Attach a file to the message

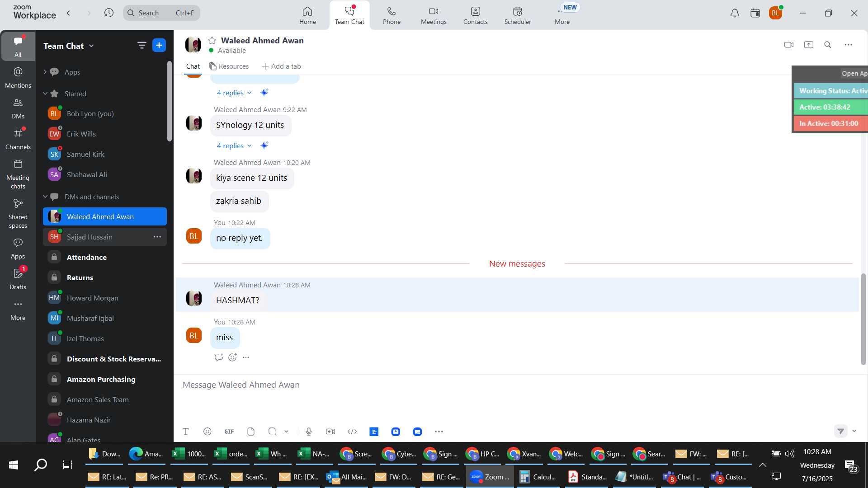point(251,432)
